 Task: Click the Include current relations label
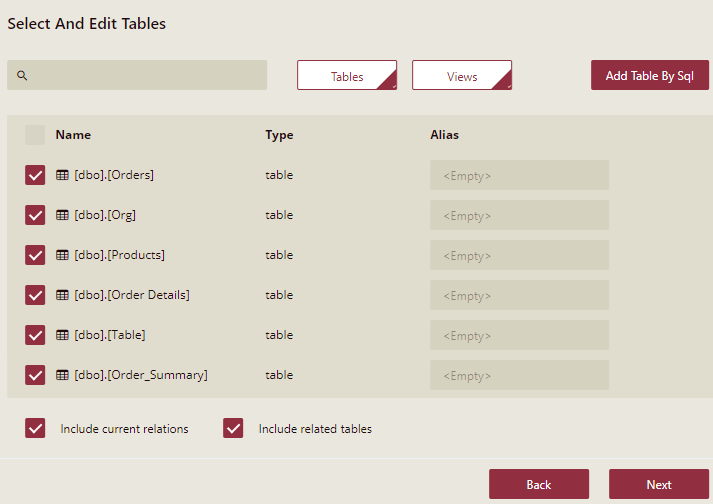pyautogui.click(x=124, y=429)
